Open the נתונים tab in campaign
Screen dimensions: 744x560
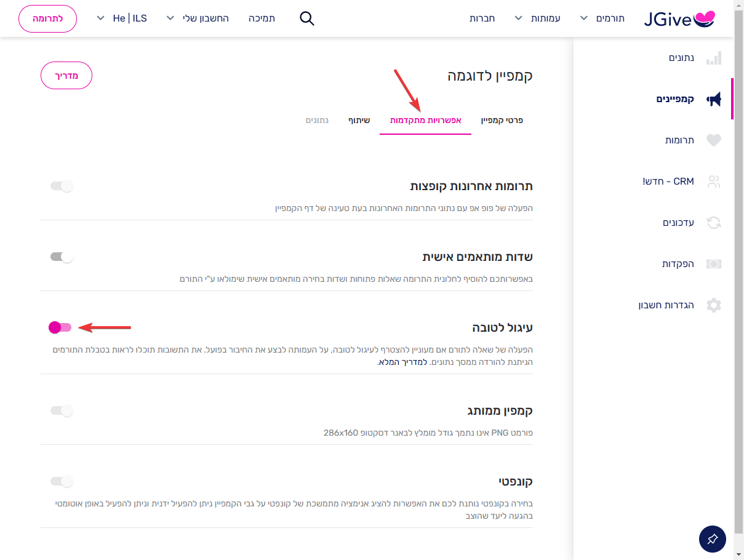[318, 121]
